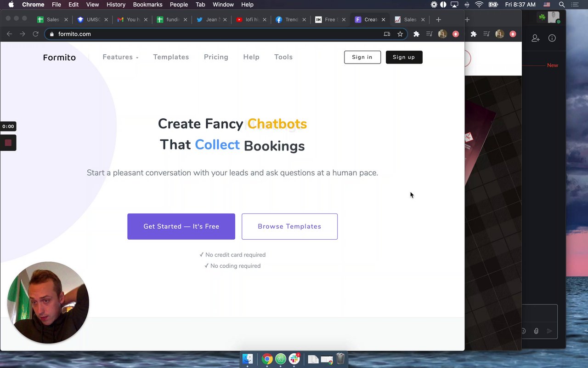Click the formito.com address bar
The image size is (588, 368).
point(226,34)
